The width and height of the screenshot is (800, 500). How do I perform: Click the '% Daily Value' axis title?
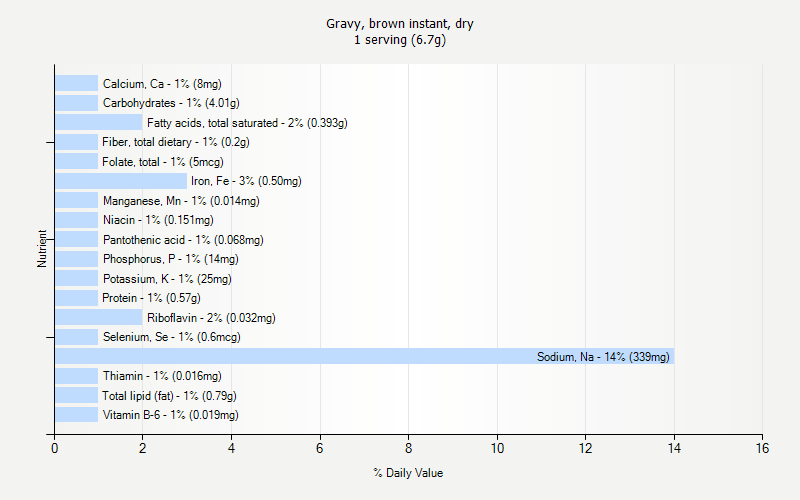pyautogui.click(x=408, y=473)
